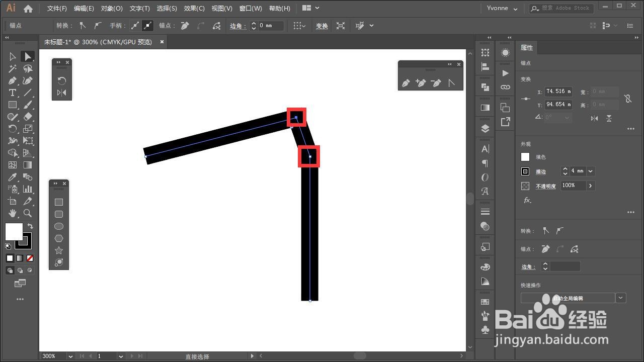Click the 描边 stroke link in Properties
The height and width of the screenshot is (362, 644).
click(x=541, y=172)
